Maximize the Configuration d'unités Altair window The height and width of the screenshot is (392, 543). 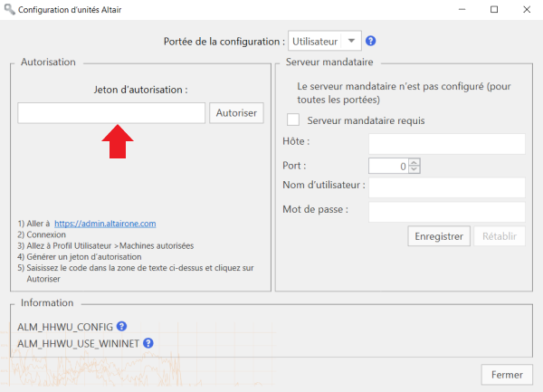pyautogui.click(x=494, y=9)
